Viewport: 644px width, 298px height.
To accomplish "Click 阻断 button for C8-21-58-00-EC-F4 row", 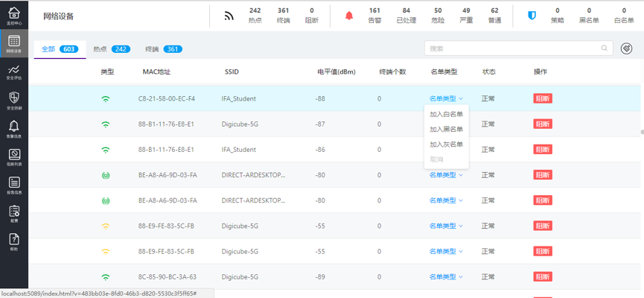I will (x=543, y=98).
